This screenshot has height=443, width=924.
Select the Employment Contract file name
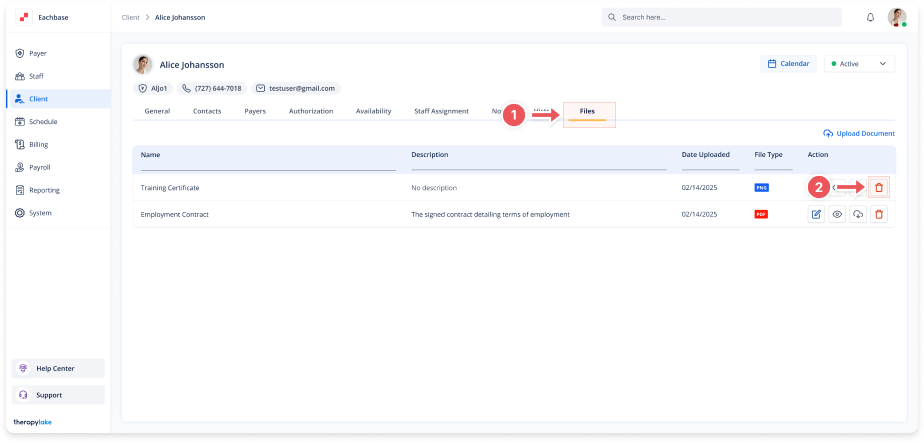click(174, 214)
